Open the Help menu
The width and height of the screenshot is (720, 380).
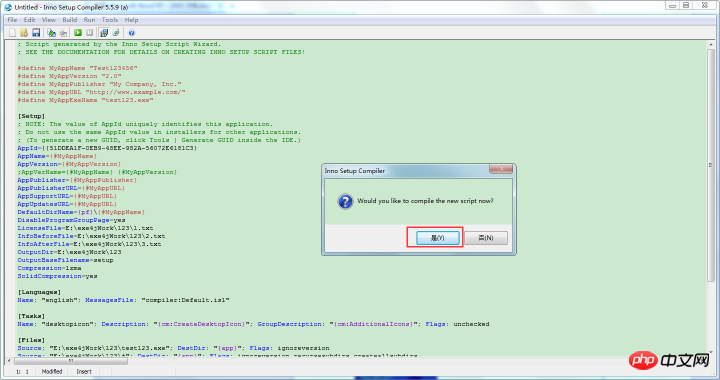point(131,20)
